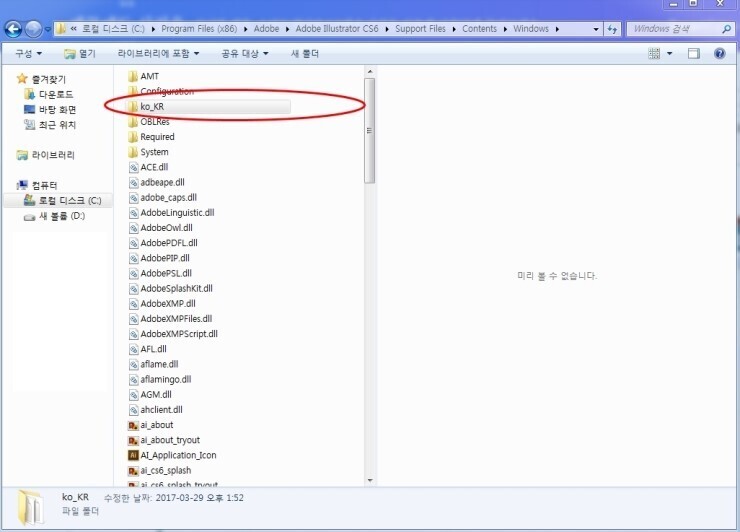Select the adbeape.dll file icon
Viewport: 740px width, 532px height.
click(x=134, y=182)
